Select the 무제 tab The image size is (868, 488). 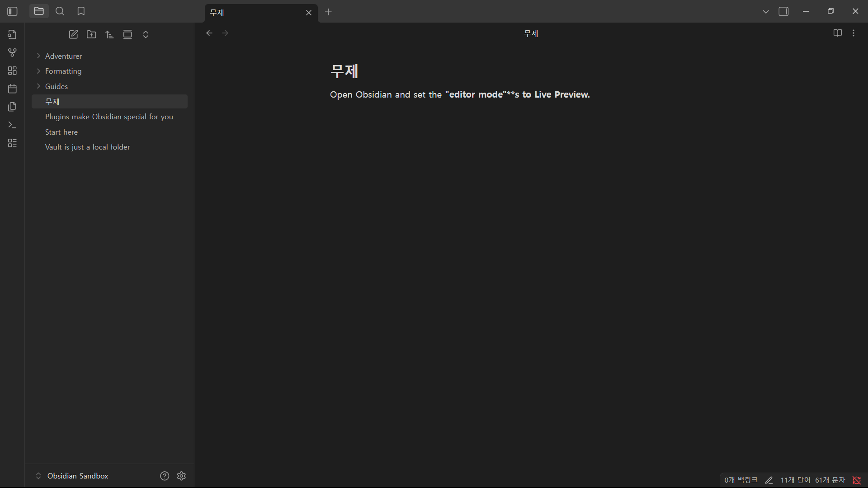pos(253,13)
